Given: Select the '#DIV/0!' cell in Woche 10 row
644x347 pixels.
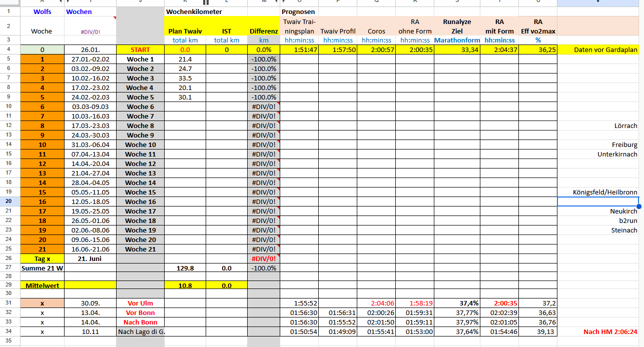Looking at the screenshot, I should tap(264, 144).
